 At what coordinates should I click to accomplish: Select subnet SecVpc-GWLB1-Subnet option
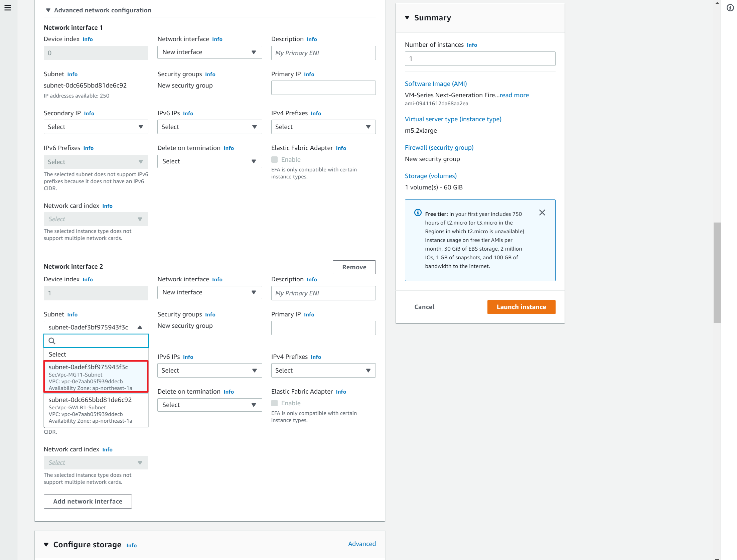tap(96, 410)
